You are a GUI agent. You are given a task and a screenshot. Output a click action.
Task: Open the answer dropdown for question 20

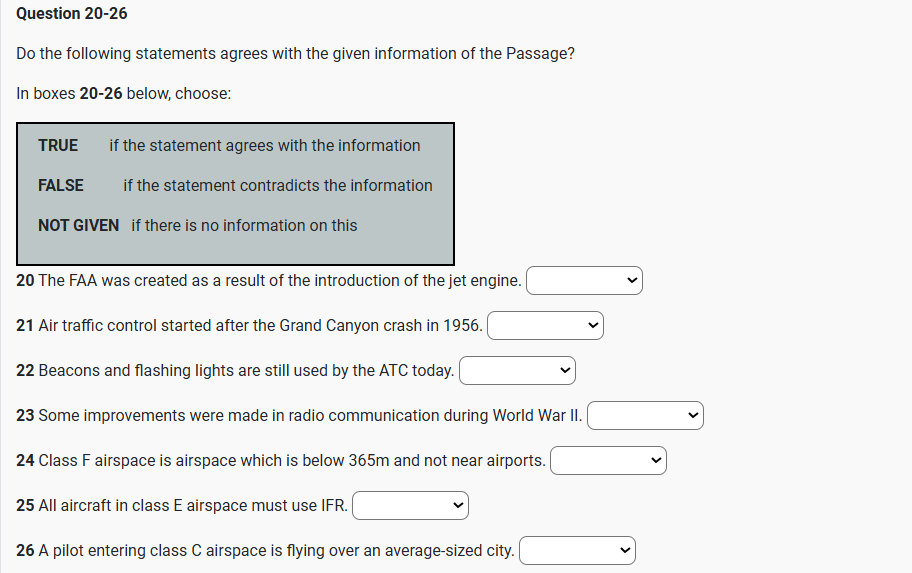coord(584,281)
